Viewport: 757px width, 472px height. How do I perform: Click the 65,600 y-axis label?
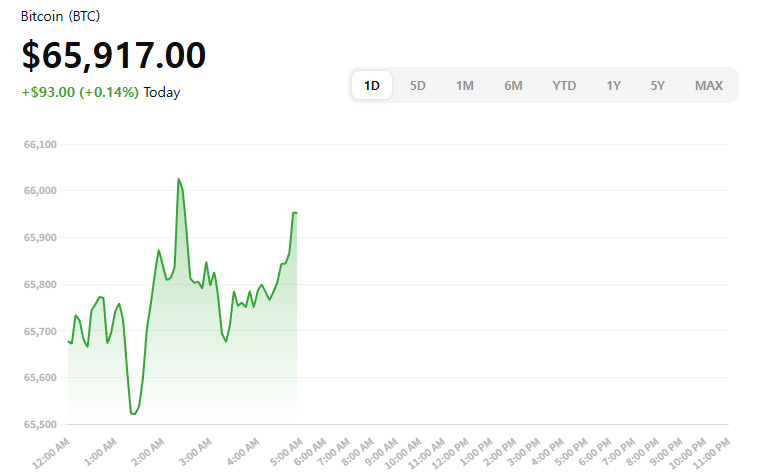(40, 377)
